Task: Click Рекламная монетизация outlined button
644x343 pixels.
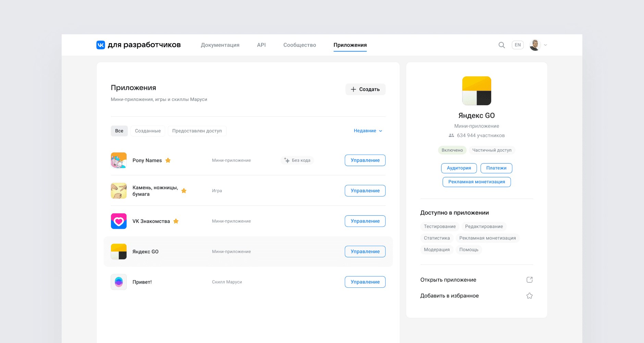Action: 476,182
